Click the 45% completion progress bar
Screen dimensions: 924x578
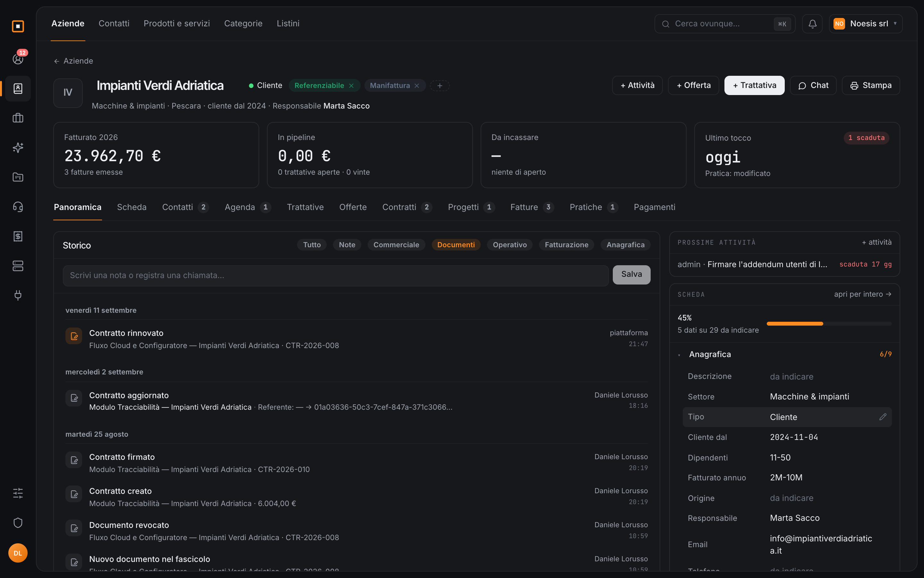coord(829,323)
